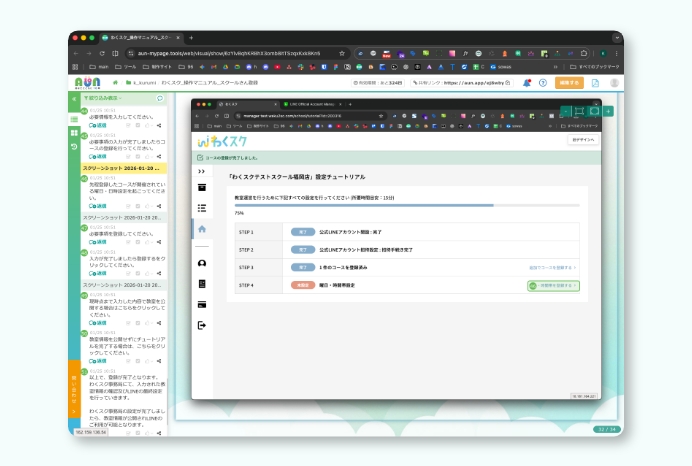
Task: Click the plus zoom-in button on canvas
Action: click(x=608, y=111)
